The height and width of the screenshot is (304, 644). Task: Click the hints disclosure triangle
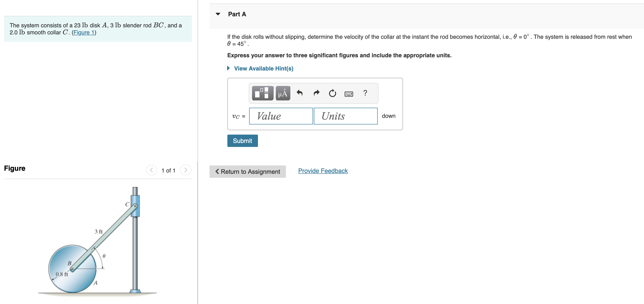(x=228, y=68)
